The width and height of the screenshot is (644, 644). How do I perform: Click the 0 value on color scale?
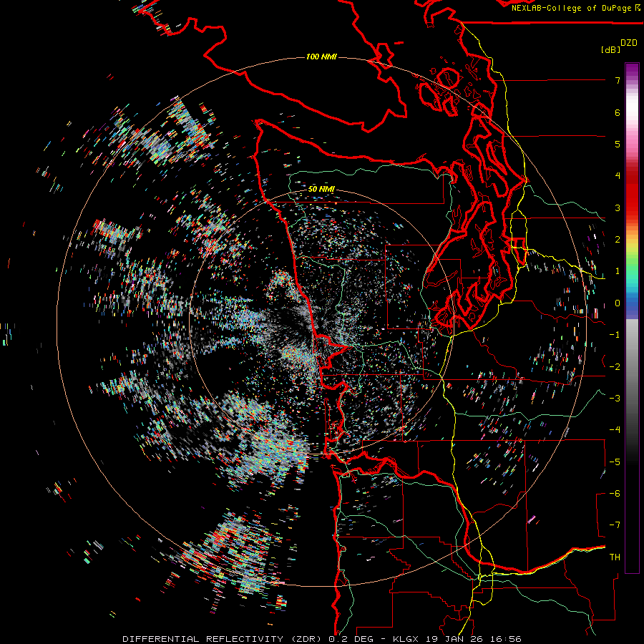(x=618, y=303)
